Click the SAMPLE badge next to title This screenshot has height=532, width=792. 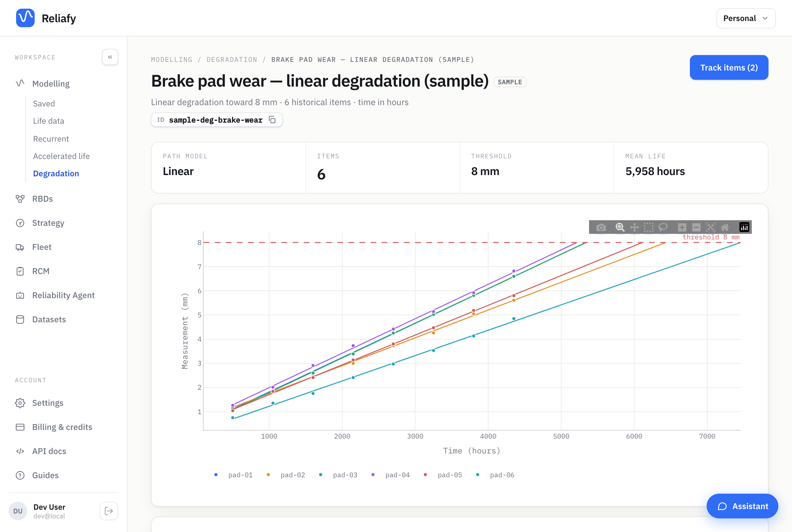point(510,82)
